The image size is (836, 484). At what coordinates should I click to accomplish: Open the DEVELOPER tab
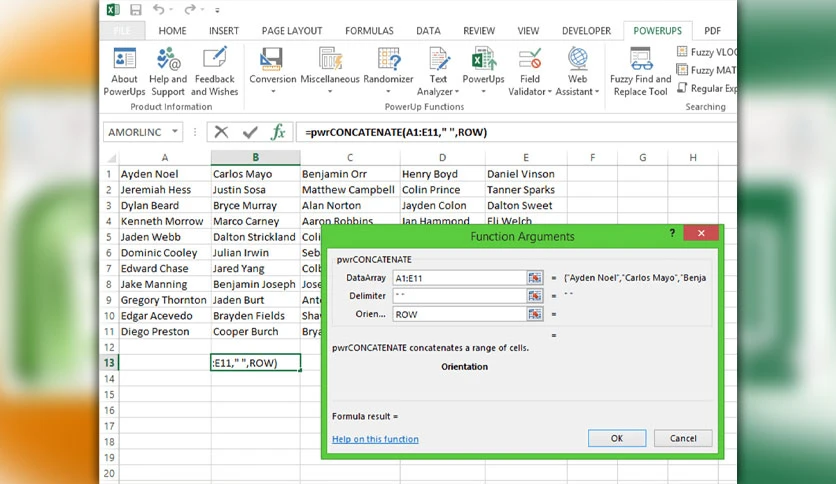(x=586, y=31)
